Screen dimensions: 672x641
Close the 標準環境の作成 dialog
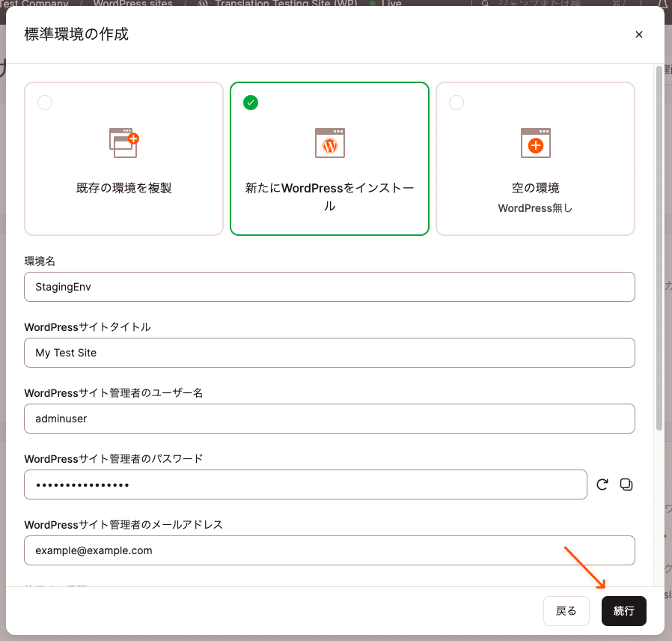point(639,34)
